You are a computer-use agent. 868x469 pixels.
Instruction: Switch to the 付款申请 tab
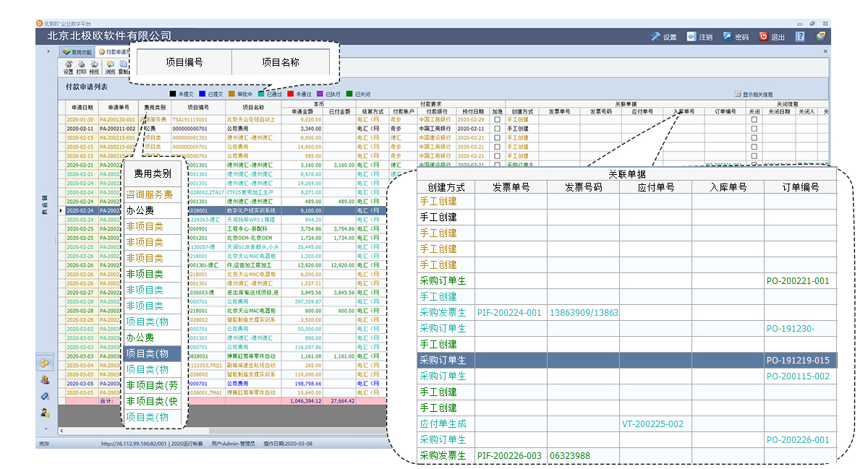(x=114, y=52)
